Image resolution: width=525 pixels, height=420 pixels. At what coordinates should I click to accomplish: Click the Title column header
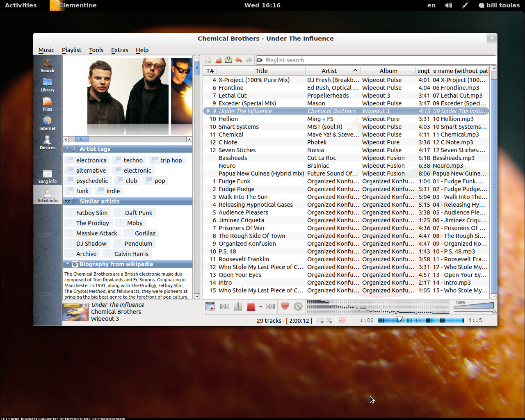point(261,71)
